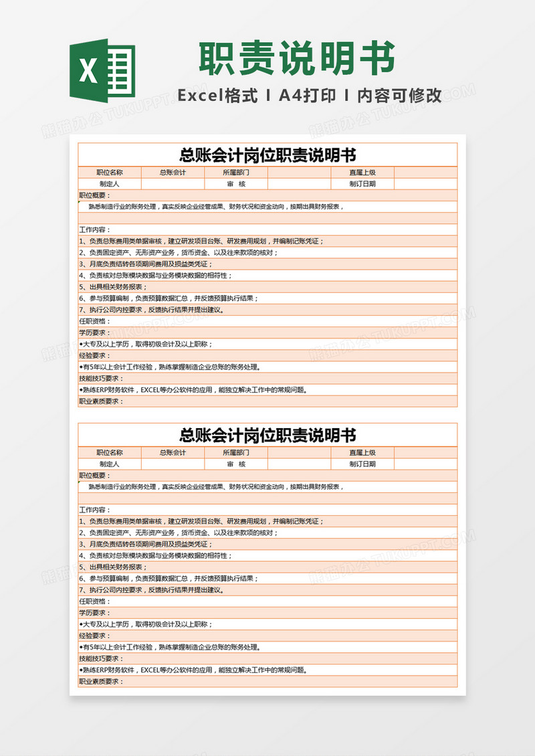This screenshot has height=756, width=535.
Task: Click the 制定人 cell in the first form
Action: coord(110,184)
